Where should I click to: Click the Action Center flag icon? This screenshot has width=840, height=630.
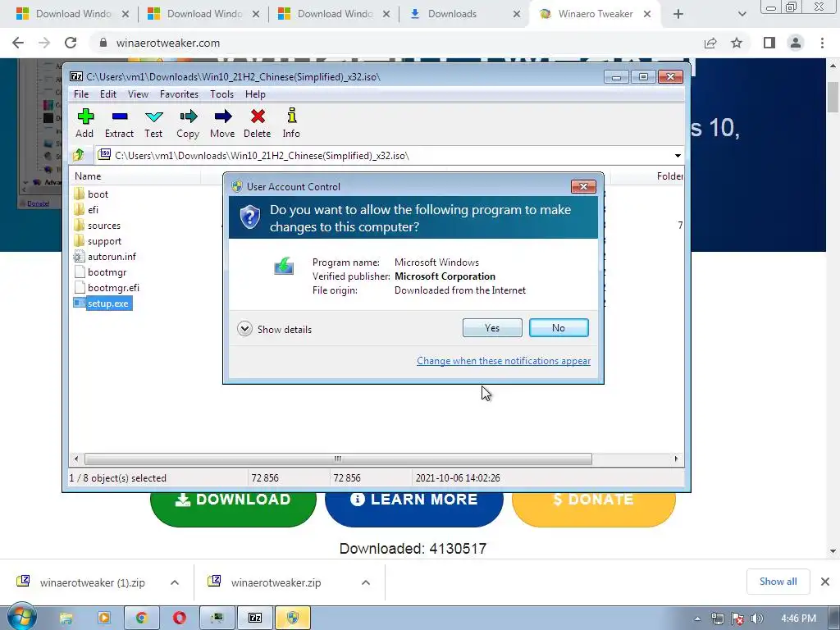[737, 619]
